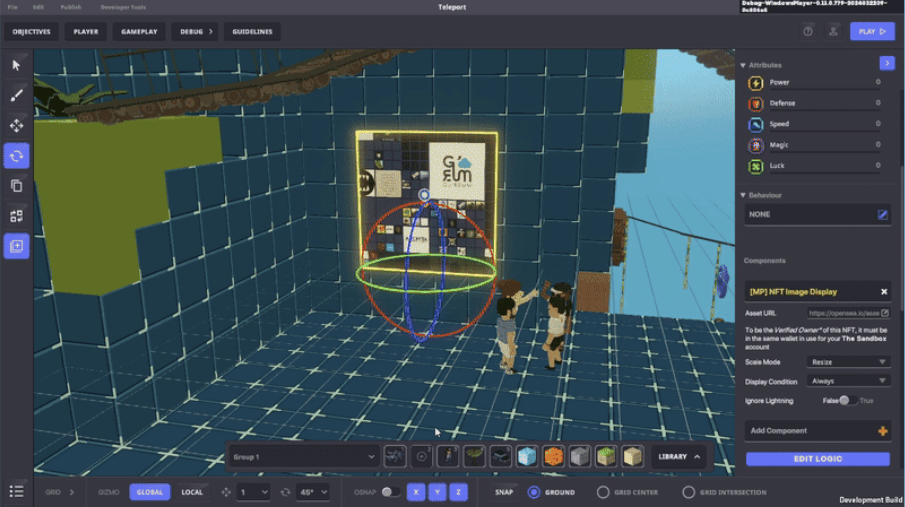This screenshot has height=507, width=905.
Task: Activate the move tool
Action: pos(16,126)
